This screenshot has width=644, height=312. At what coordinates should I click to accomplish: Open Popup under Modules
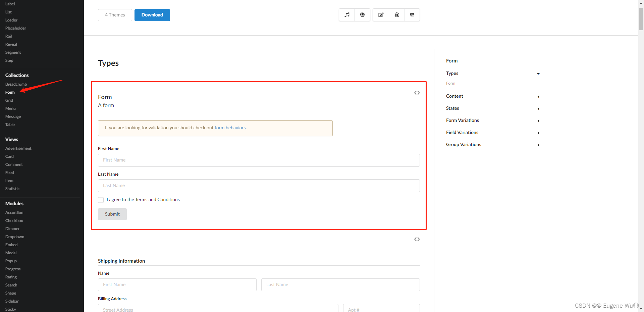[x=11, y=261]
